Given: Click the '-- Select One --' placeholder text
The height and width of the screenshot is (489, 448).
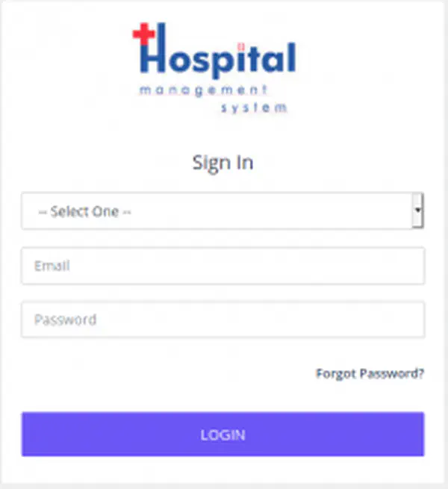Looking at the screenshot, I should coord(84,211).
